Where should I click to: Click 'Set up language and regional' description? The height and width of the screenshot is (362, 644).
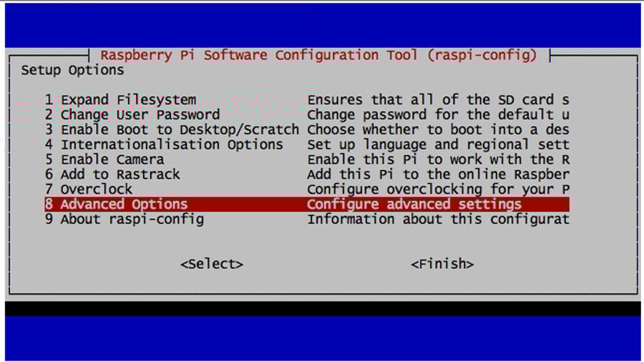(418, 145)
